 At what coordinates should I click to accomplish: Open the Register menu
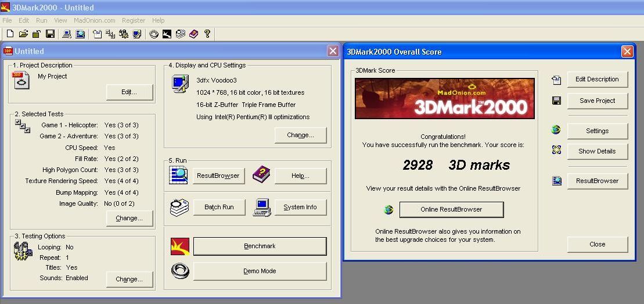[134, 20]
